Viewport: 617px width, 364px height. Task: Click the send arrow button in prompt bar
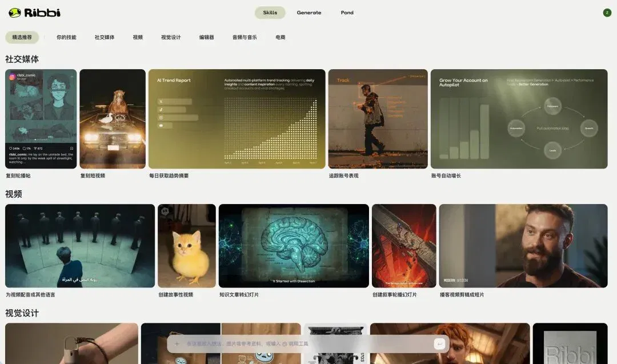pyautogui.click(x=439, y=344)
